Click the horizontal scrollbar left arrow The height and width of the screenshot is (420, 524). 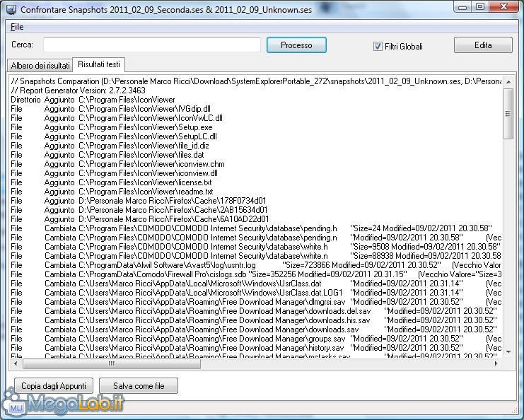(16, 363)
